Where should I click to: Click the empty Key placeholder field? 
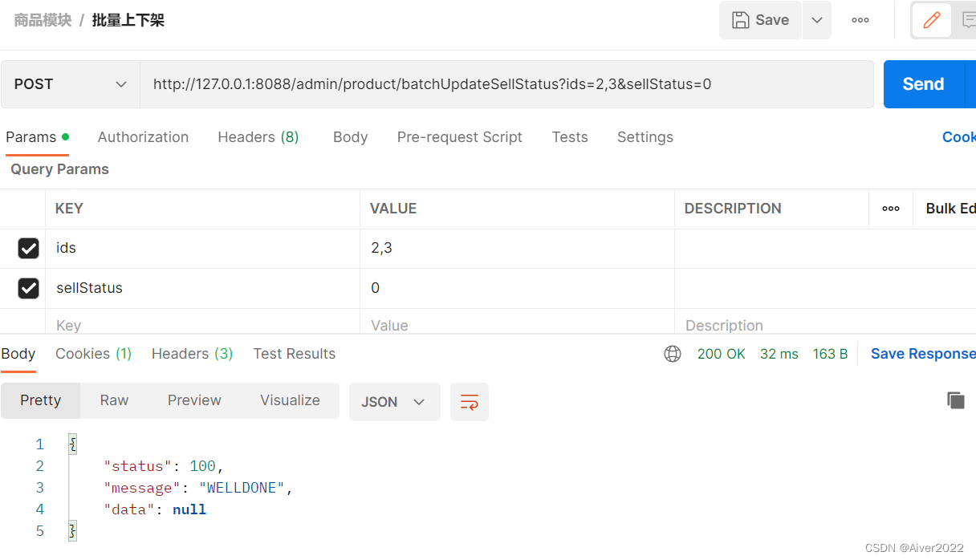(202, 323)
